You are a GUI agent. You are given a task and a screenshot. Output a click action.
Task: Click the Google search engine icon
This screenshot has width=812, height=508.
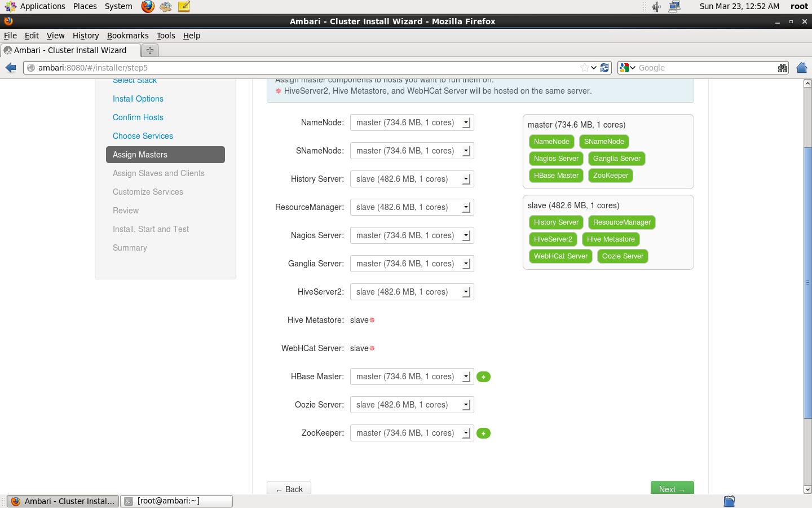(x=625, y=67)
